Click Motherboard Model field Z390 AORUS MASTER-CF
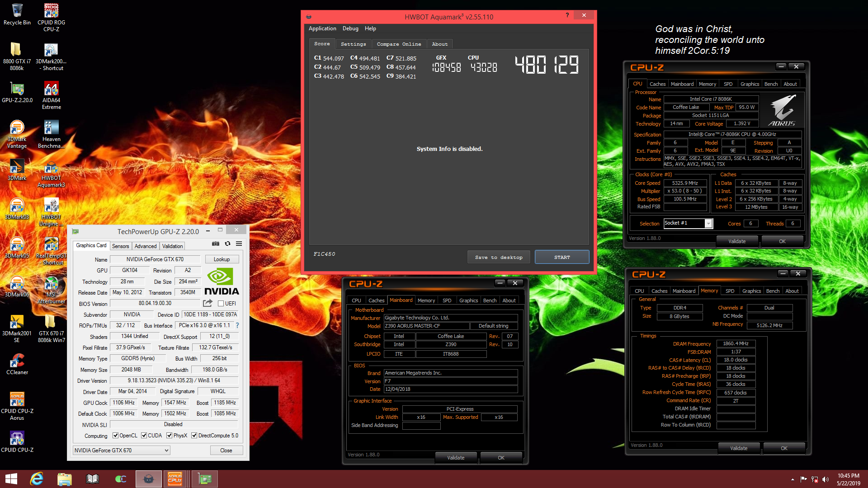This screenshot has width=868, height=488. pos(426,326)
